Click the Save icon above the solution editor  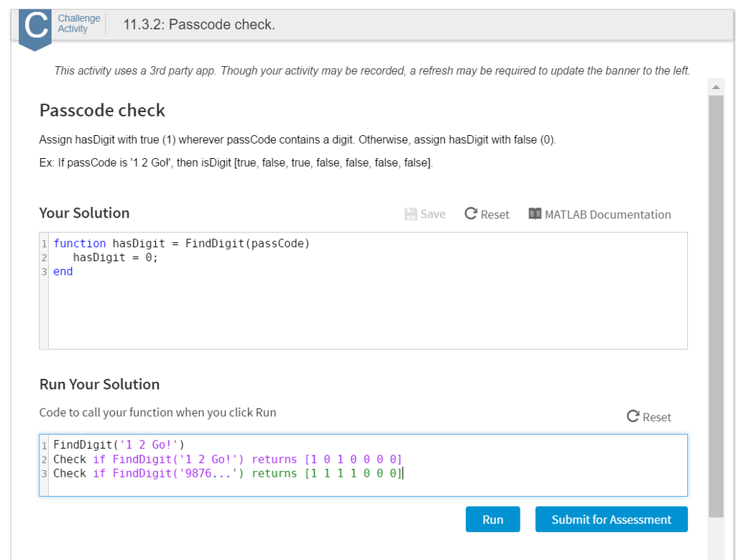point(410,214)
